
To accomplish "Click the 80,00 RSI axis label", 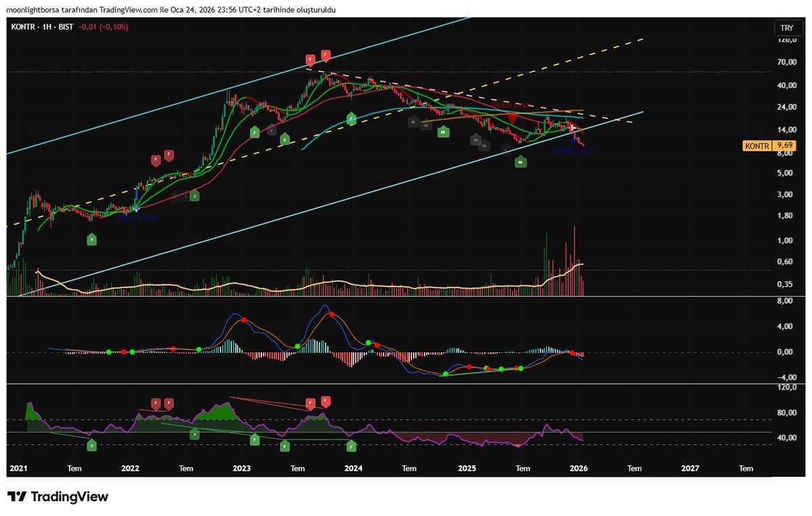I will coord(786,412).
